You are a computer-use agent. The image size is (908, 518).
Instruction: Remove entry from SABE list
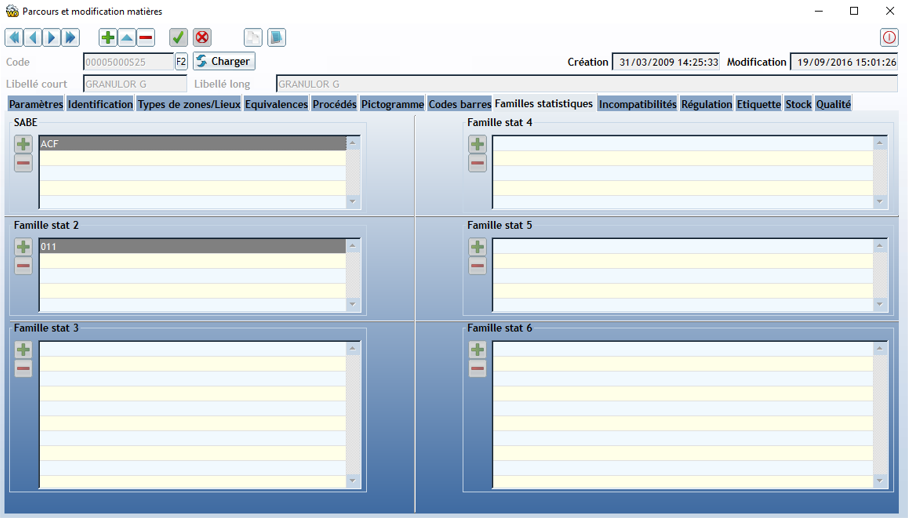point(23,163)
